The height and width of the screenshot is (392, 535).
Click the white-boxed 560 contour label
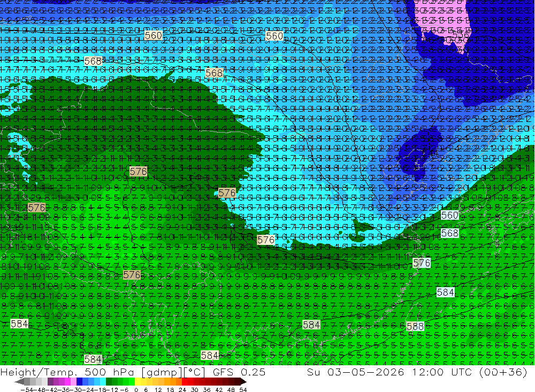[450, 216]
